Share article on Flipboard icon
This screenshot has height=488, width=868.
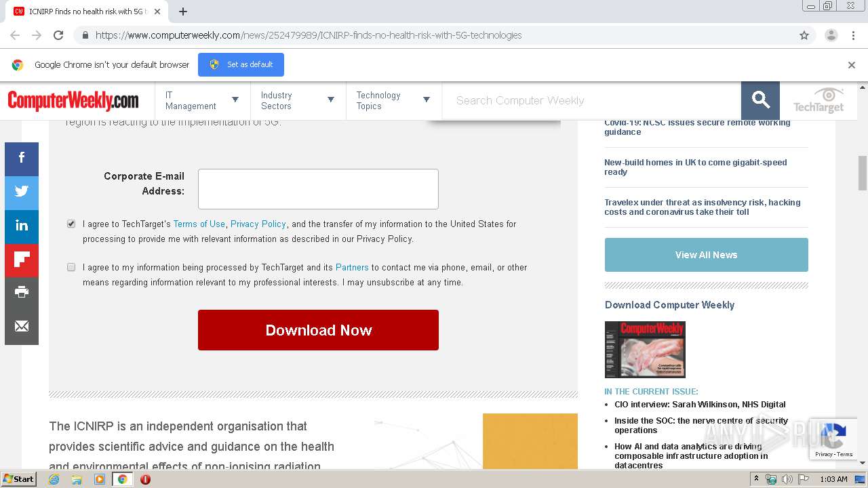(22, 260)
